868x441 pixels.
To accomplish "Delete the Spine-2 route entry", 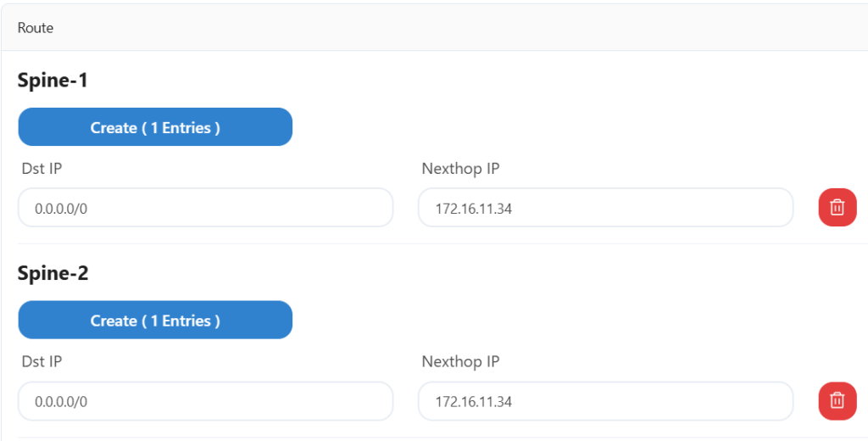I will point(837,401).
